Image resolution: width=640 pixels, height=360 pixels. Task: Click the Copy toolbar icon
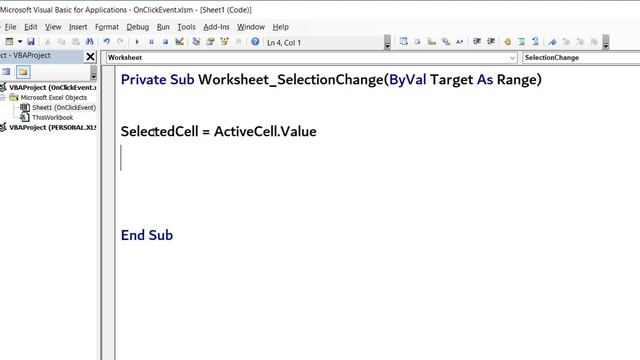point(62,42)
